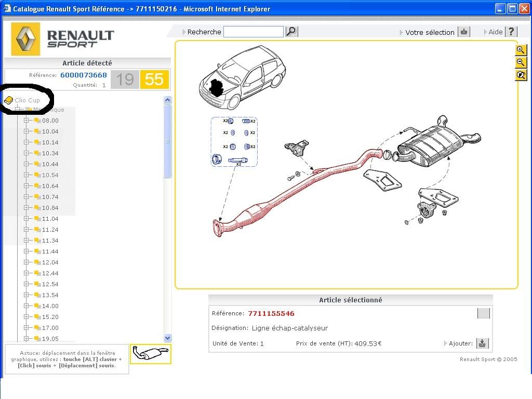Zoom out of the diagram
The image size is (532, 399).
521,62
